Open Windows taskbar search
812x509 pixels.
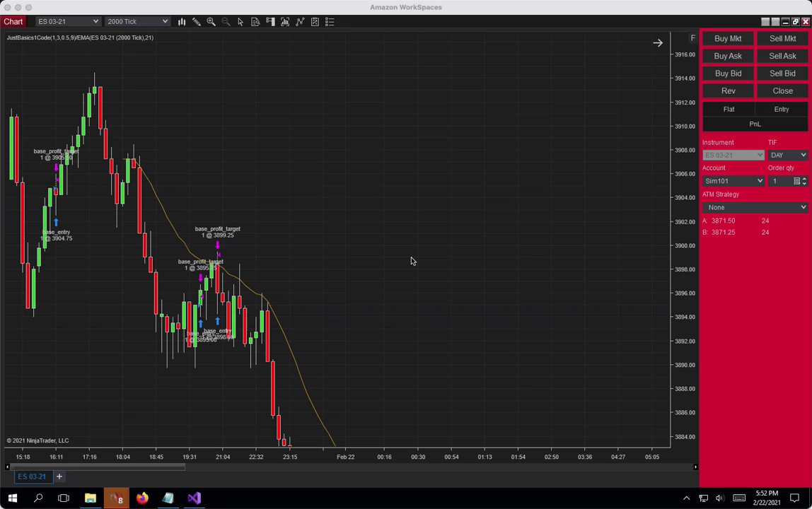click(37, 498)
